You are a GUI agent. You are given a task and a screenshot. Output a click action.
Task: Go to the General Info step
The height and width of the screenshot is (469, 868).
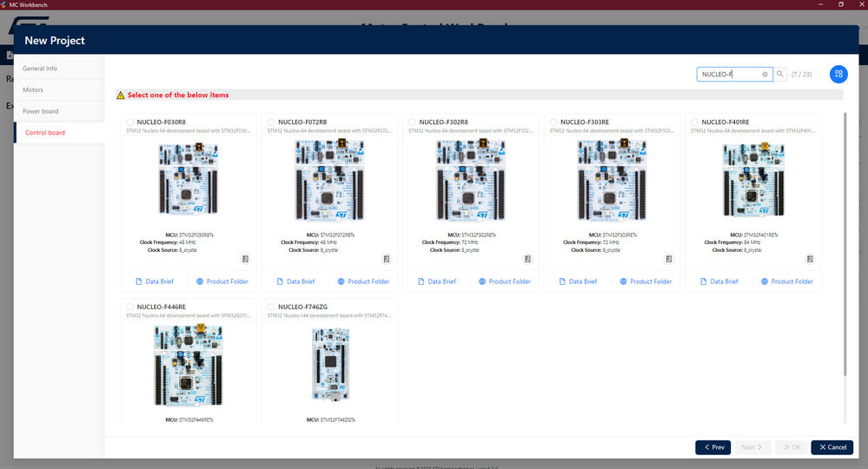pyautogui.click(x=59, y=69)
